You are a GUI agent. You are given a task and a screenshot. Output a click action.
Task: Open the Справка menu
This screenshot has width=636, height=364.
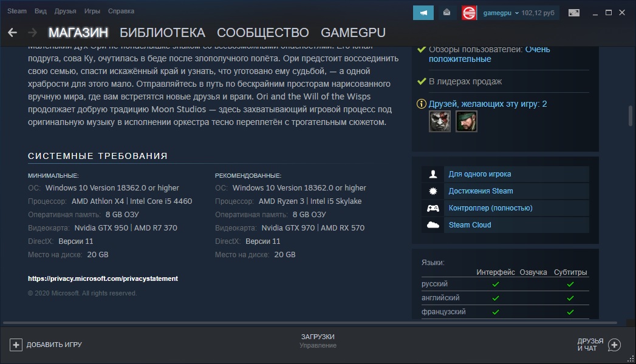pos(121,11)
